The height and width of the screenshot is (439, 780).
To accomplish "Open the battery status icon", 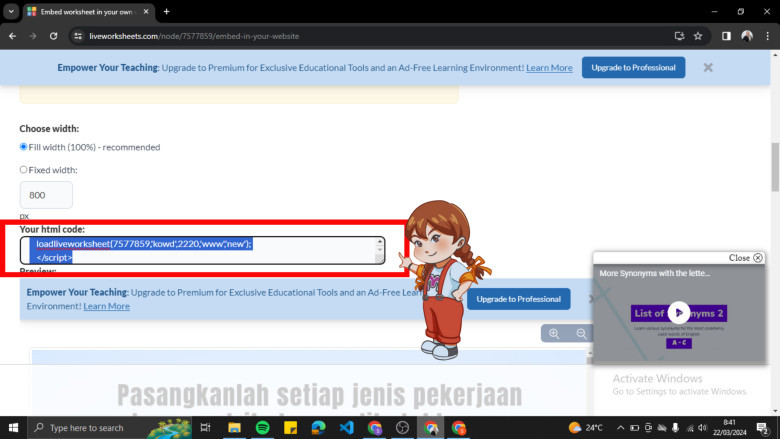I will pos(634,428).
